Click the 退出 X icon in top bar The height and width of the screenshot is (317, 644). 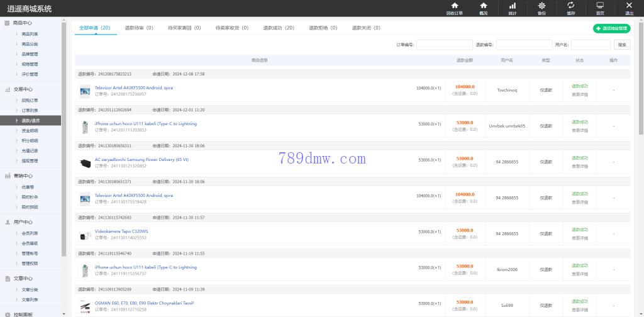pos(629,6)
